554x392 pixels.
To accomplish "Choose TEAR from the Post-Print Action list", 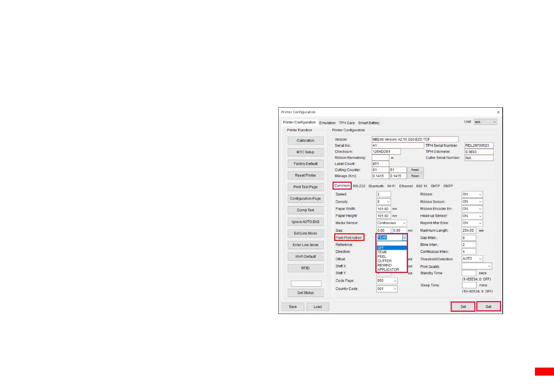I will point(391,252).
